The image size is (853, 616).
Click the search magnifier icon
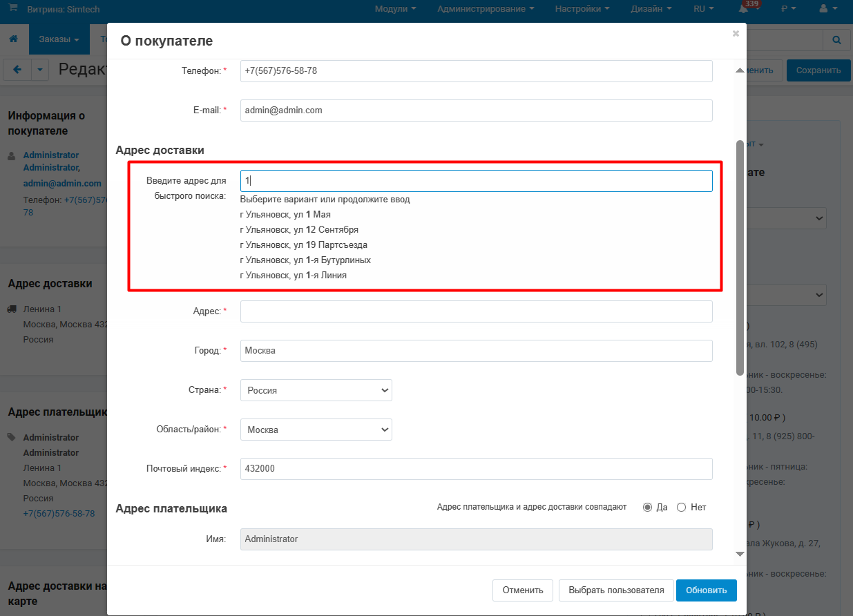coord(837,40)
